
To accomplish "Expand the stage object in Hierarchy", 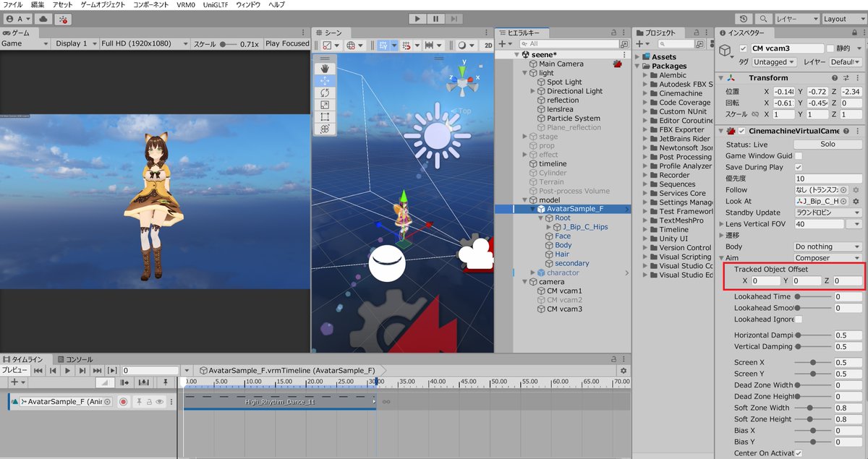I will (x=524, y=137).
